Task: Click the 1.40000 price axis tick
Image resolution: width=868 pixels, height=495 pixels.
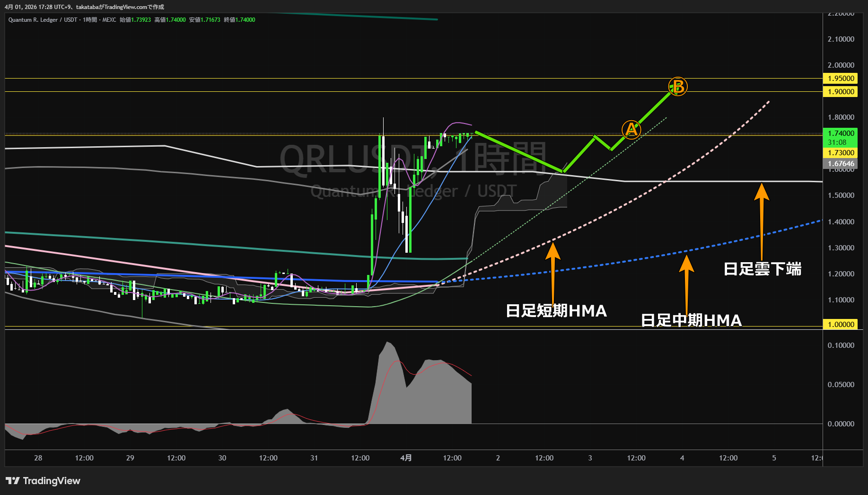Action: tap(841, 222)
